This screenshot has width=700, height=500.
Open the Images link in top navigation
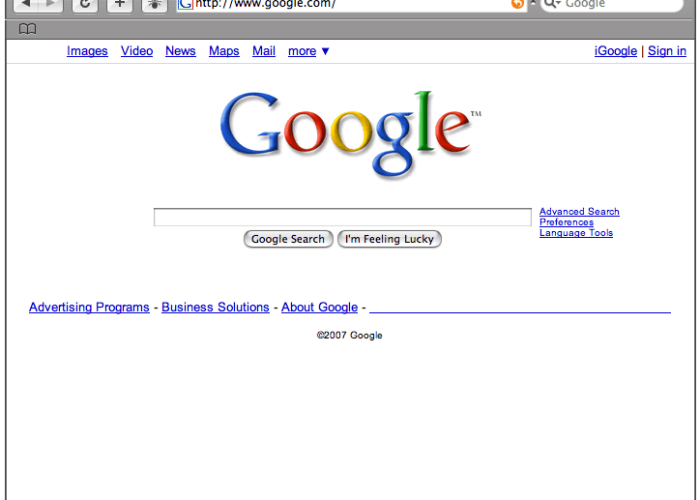pyautogui.click(x=87, y=51)
